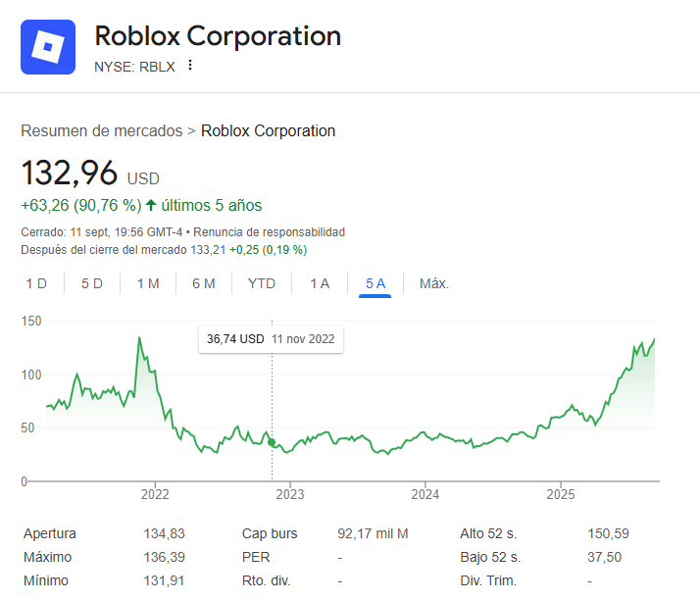Select the 1 D time range tab
Screen dimensions: 700x601
[x=36, y=283]
